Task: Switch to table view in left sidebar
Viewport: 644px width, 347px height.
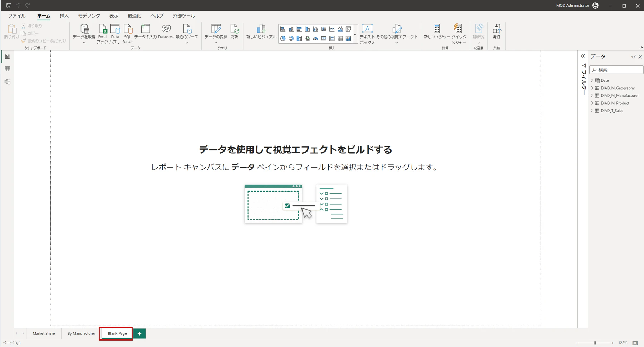Action: point(8,69)
